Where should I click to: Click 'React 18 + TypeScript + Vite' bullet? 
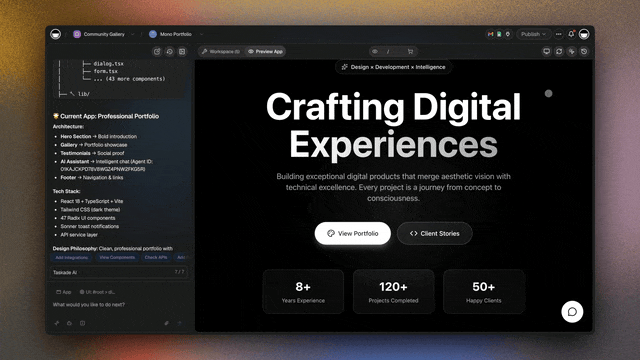(x=92, y=201)
